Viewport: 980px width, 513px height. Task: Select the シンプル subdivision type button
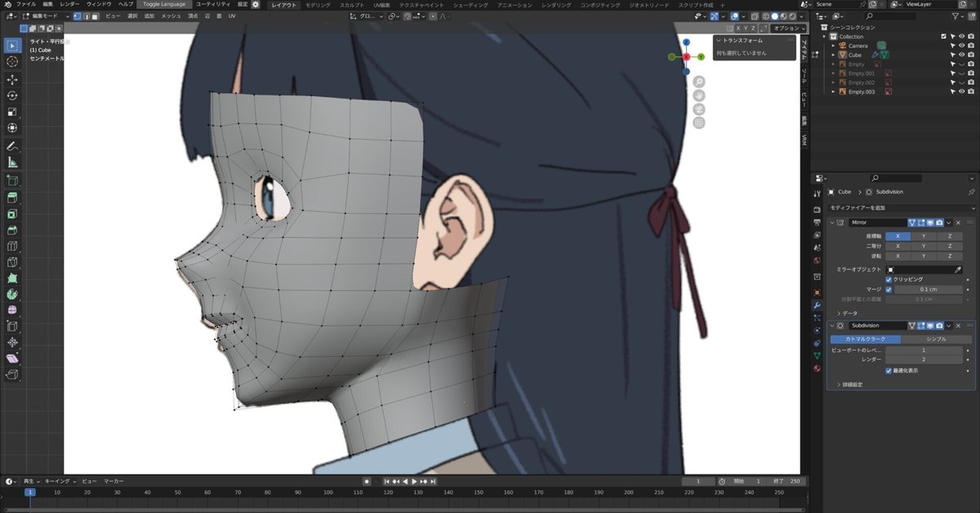937,339
